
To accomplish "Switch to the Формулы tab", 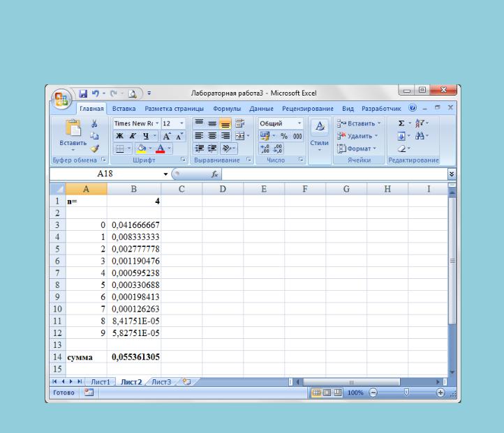I will click(227, 109).
